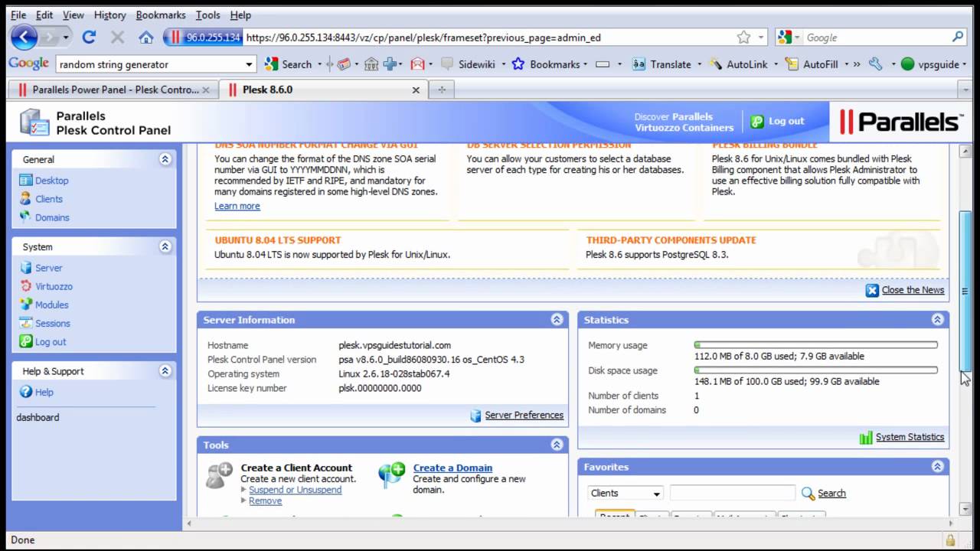Click Log out in the sidebar
980x551 pixels.
click(x=51, y=341)
